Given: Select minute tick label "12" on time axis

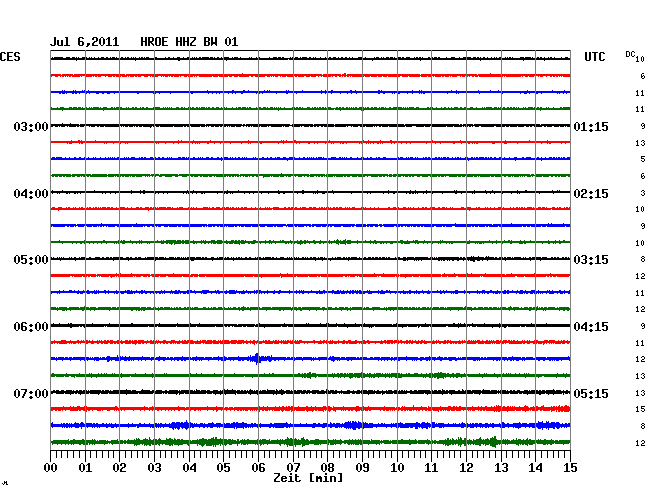Looking at the screenshot, I should (x=466, y=467).
